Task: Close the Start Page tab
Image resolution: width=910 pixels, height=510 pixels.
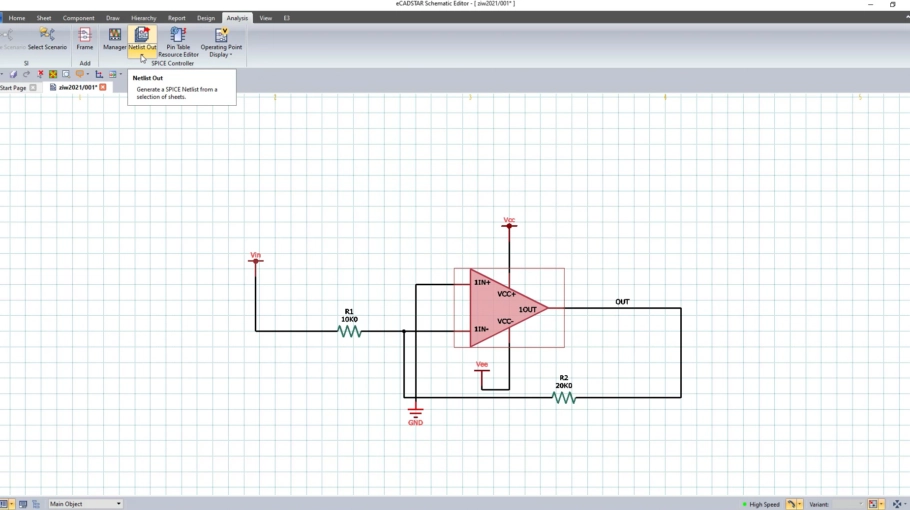Action: pos(33,88)
